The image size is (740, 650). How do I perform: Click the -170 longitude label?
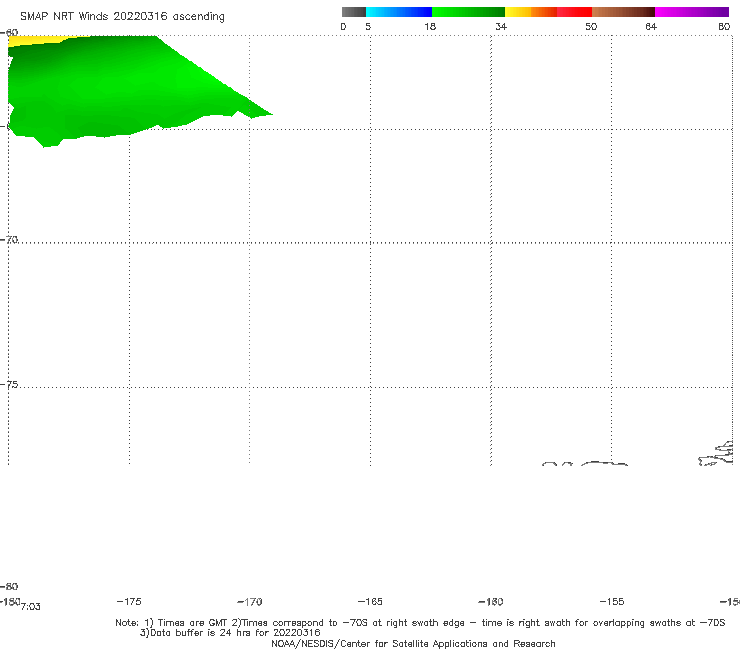click(x=250, y=601)
